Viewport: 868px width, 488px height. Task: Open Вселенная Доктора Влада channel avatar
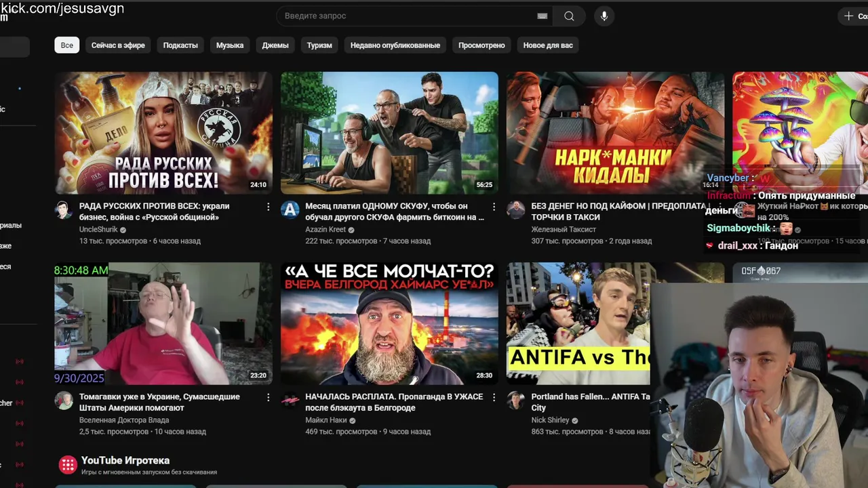(64, 400)
